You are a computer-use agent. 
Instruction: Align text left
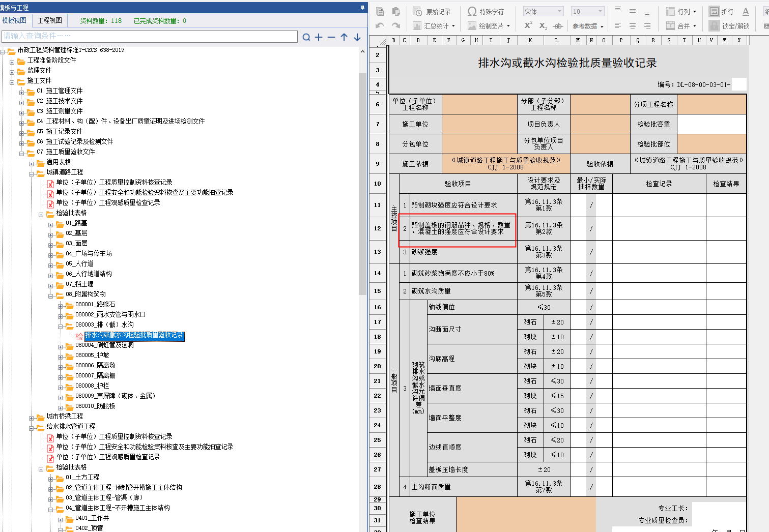[x=618, y=25]
